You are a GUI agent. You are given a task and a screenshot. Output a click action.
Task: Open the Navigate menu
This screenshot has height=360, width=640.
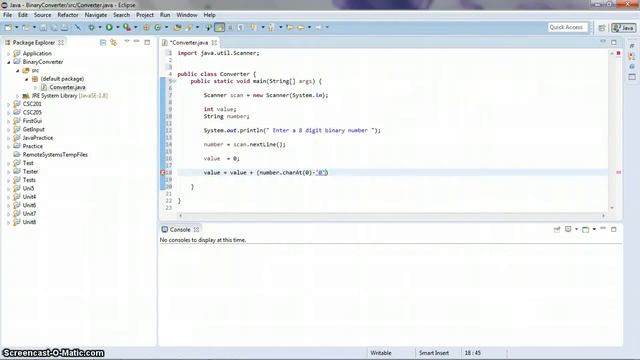[x=96, y=15]
